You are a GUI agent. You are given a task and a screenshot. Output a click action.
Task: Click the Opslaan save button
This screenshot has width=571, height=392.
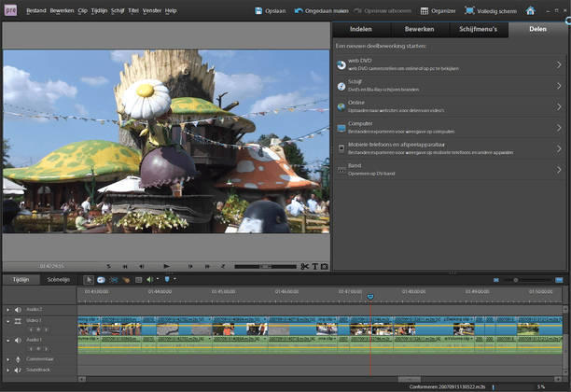coord(271,11)
